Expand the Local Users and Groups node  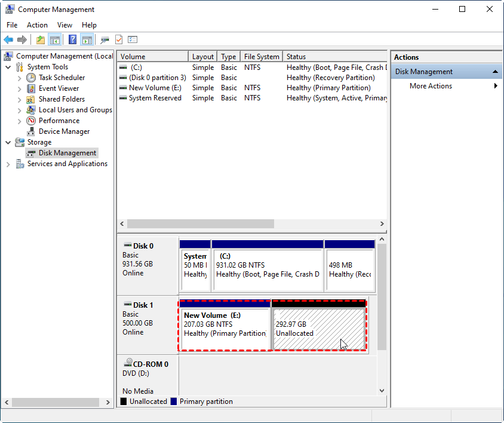tap(19, 111)
